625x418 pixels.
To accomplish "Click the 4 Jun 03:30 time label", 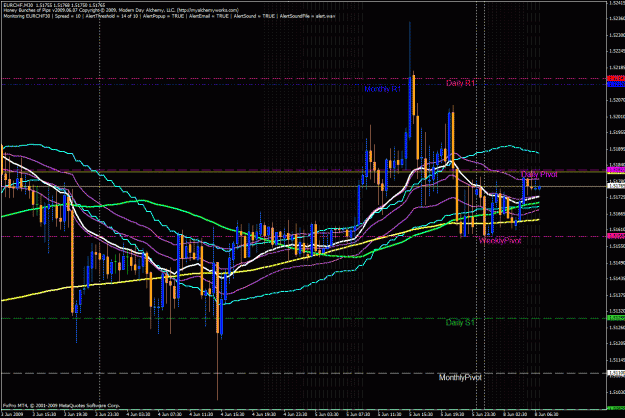I will point(138,414).
